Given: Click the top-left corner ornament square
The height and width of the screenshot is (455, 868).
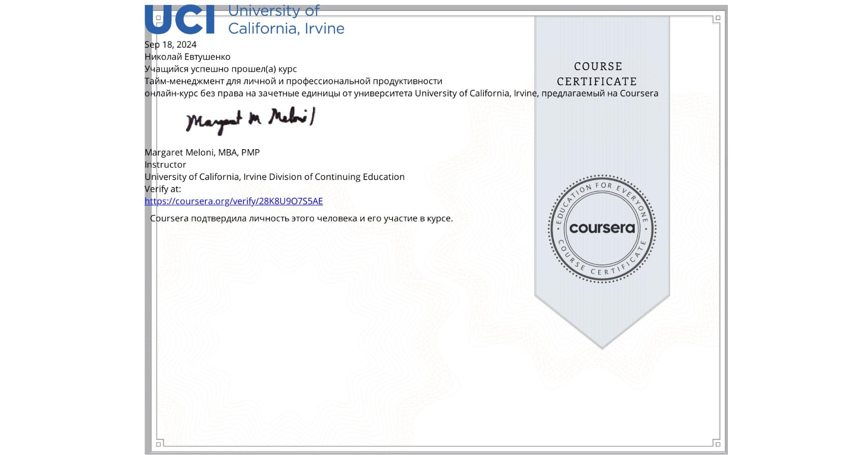Looking at the screenshot, I should pos(158,18).
